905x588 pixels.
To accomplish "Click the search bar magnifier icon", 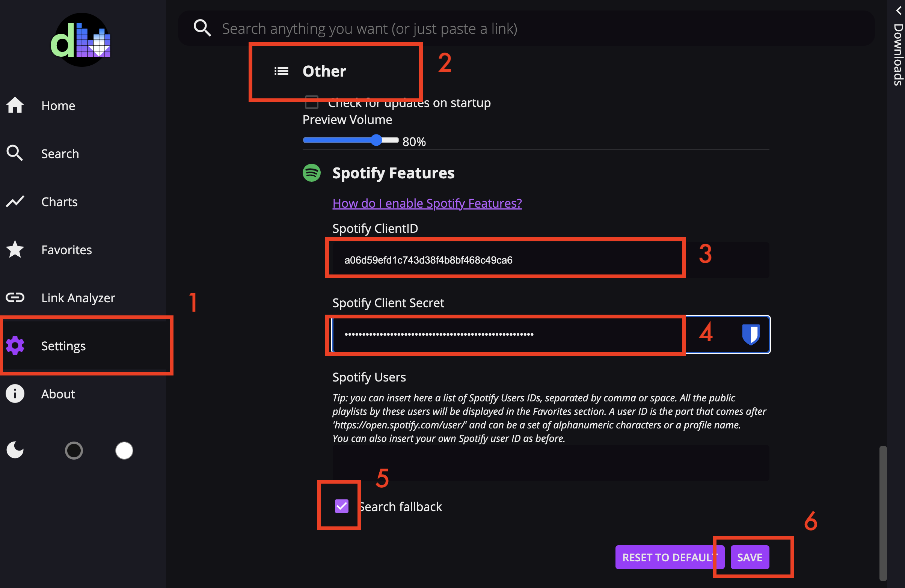I will [x=202, y=29].
